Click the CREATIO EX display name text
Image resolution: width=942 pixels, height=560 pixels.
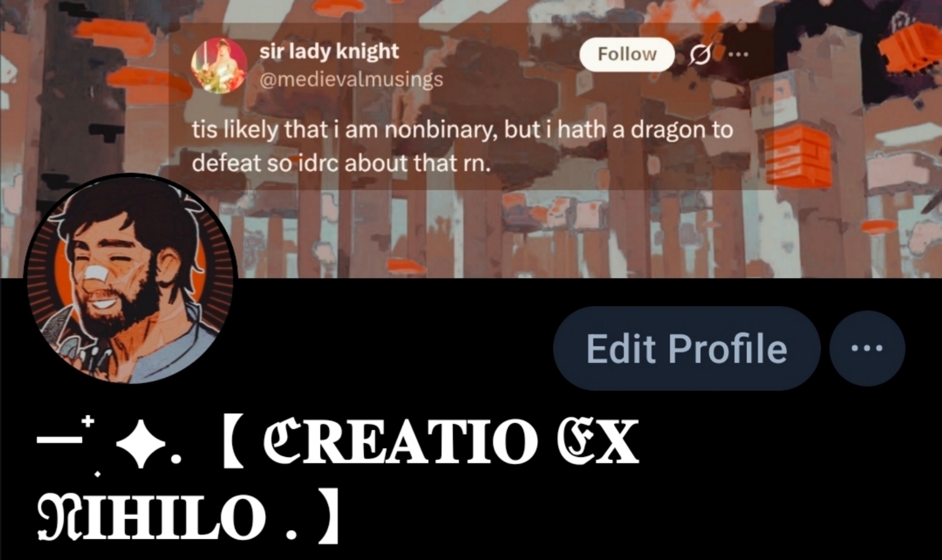(451, 442)
